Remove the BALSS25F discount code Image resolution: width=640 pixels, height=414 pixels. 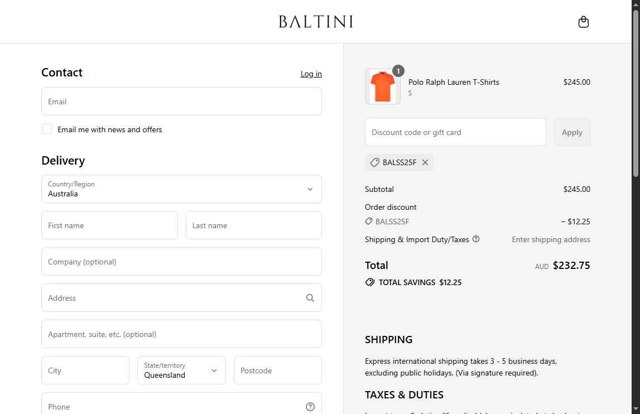pyautogui.click(x=425, y=162)
